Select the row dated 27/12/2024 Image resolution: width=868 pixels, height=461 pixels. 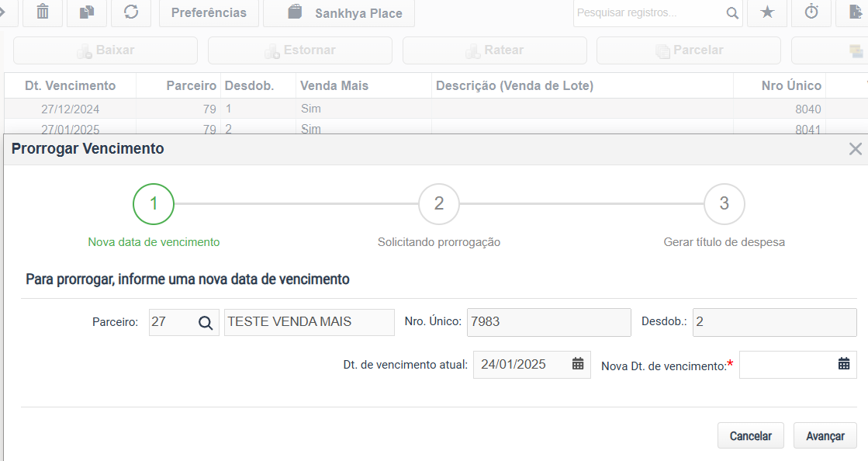point(436,109)
